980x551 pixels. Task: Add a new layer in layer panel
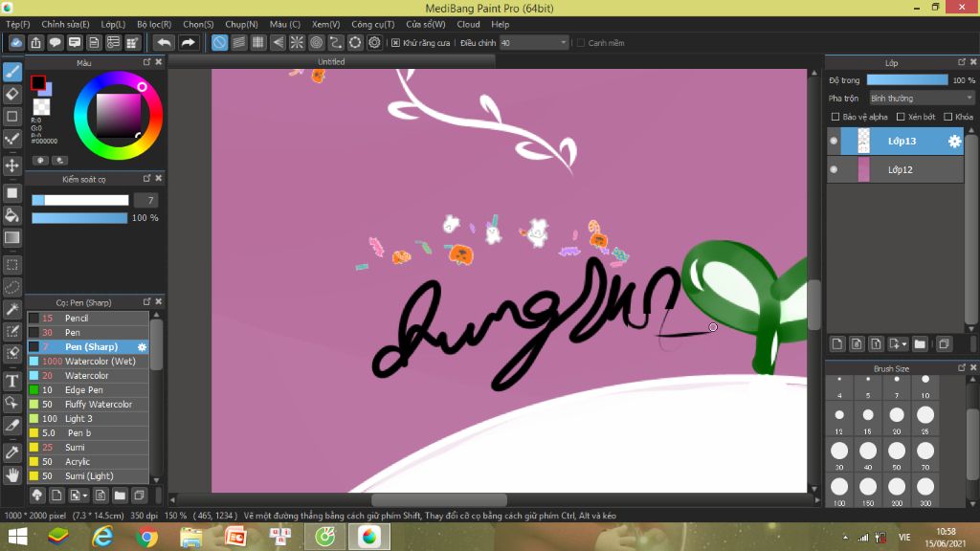pos(837,343)
